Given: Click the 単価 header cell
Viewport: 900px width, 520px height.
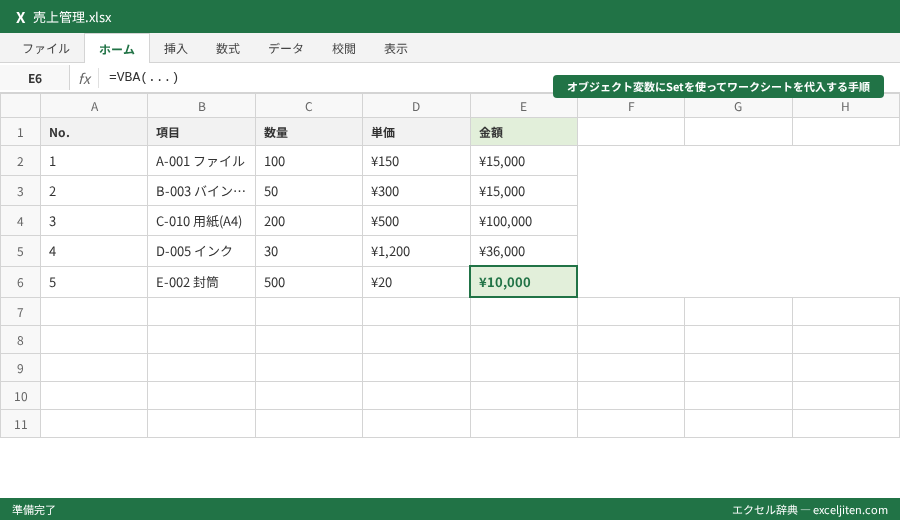Looking at the screenshot, I should click(x=416, y=132).
